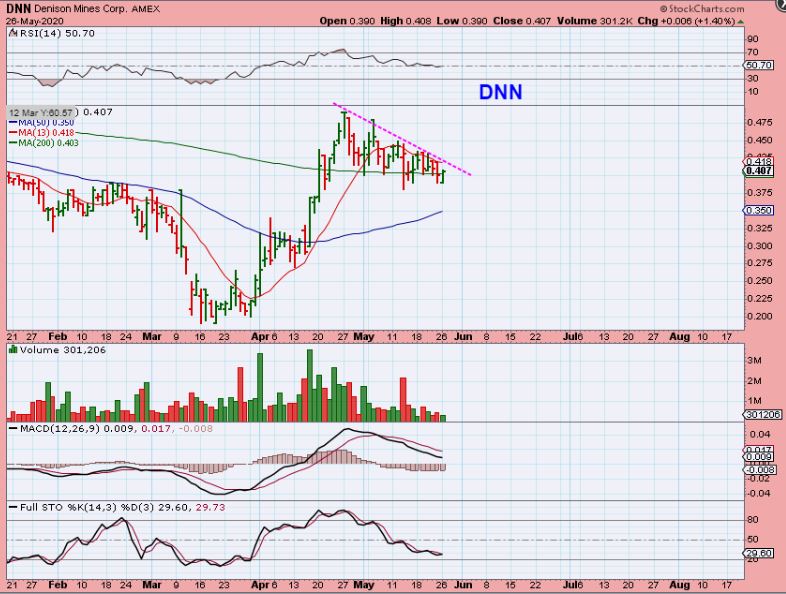
Task: Click the Volume 301,206 panel label
Action: click(x=62, y=350)
